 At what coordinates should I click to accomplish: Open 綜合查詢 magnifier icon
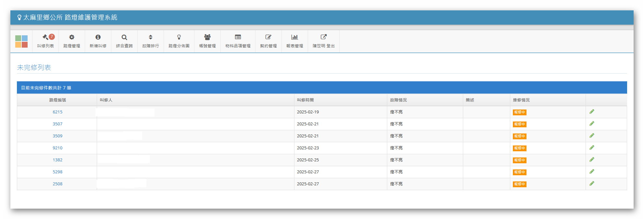pyautogui.click(x=124, y=37)
